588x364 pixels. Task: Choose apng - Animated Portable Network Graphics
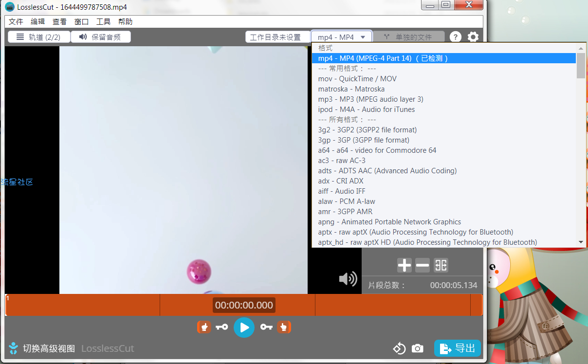pos(444,222)
